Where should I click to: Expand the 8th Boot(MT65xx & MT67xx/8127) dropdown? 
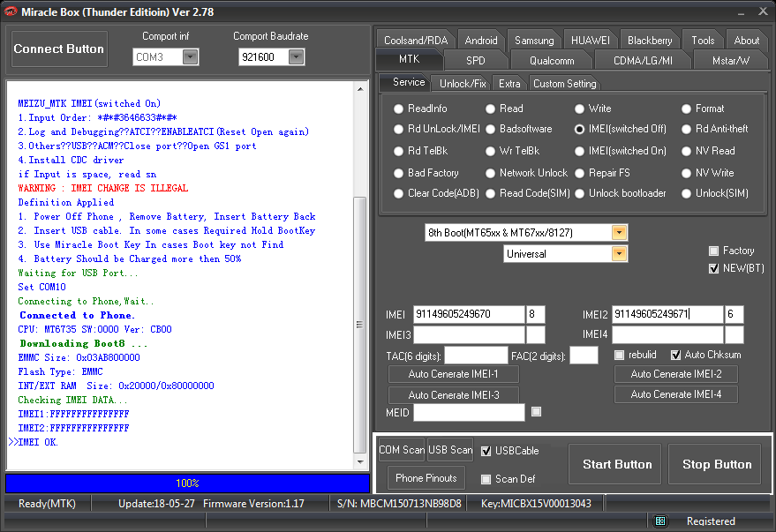tap(619, 232)
